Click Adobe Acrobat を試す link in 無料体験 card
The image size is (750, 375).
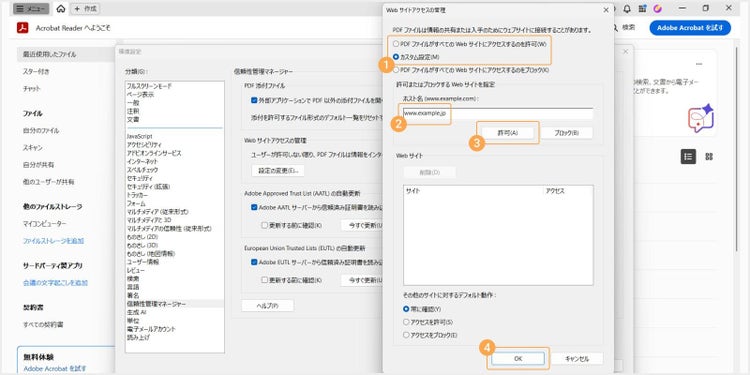[55, 369]
